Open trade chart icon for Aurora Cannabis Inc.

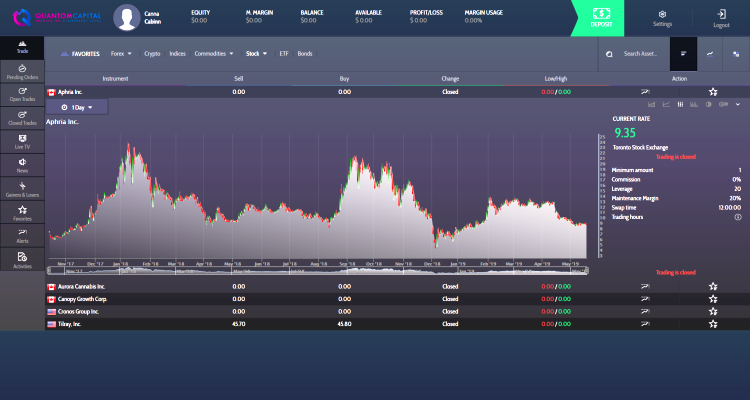tap(645, 287)
